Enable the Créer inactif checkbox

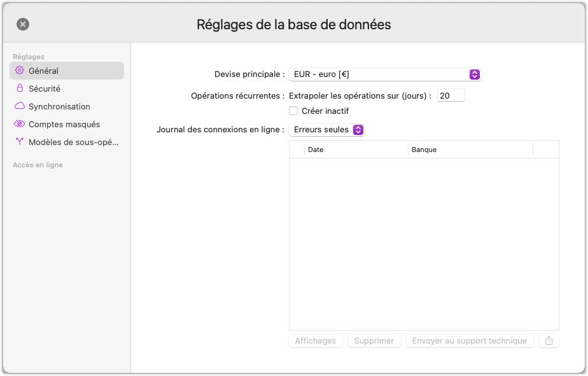tap(293, 111)
